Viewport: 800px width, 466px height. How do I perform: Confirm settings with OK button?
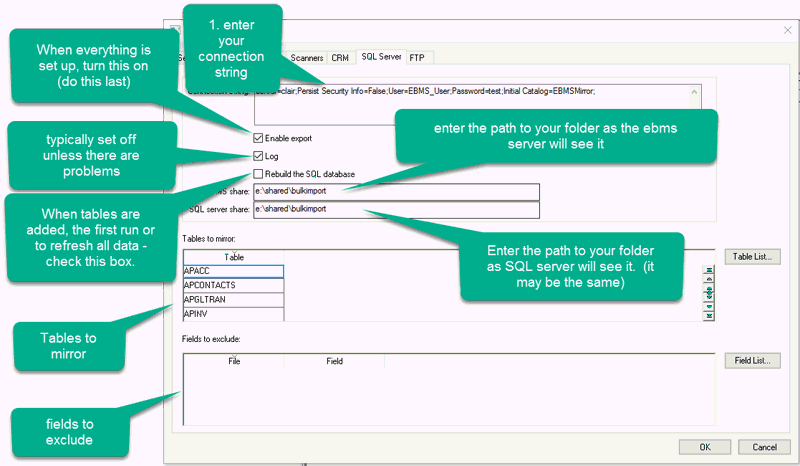(705, 446)
